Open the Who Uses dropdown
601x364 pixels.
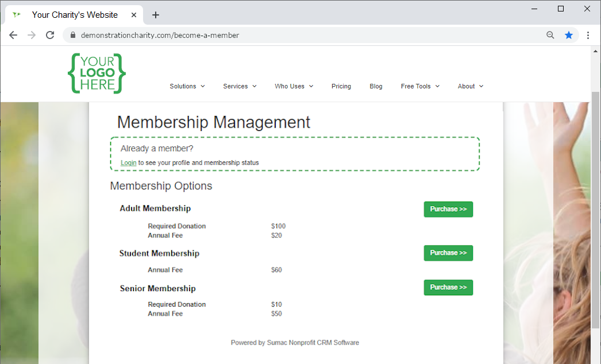294,86
